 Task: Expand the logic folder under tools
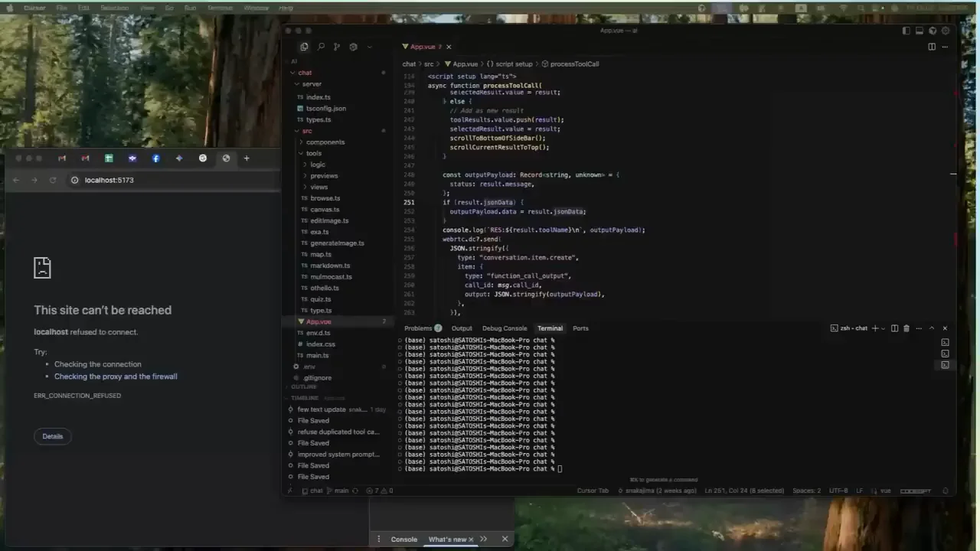[318, 165]
